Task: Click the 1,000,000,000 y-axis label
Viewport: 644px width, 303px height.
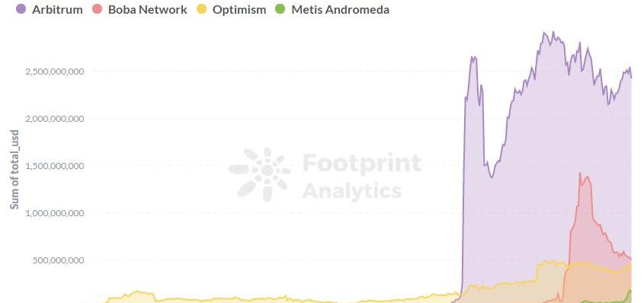Action: (55, 213)
